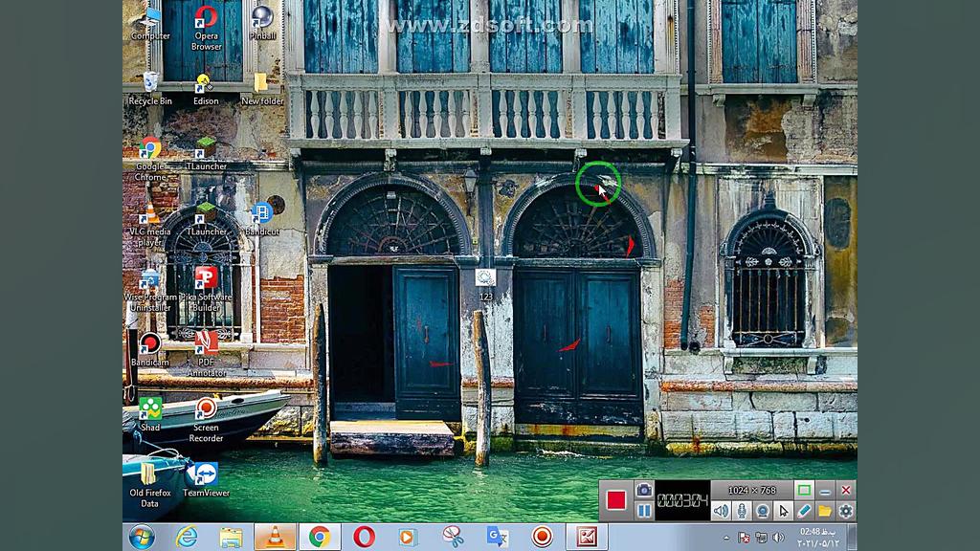Click the recording timer display
This screenshot has width=980, height=551.
click(682, 499)
